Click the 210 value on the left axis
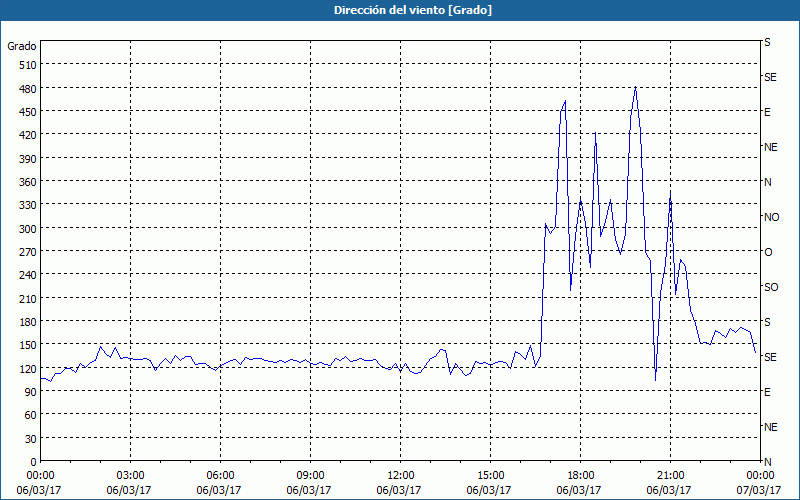 click(28, 299)
